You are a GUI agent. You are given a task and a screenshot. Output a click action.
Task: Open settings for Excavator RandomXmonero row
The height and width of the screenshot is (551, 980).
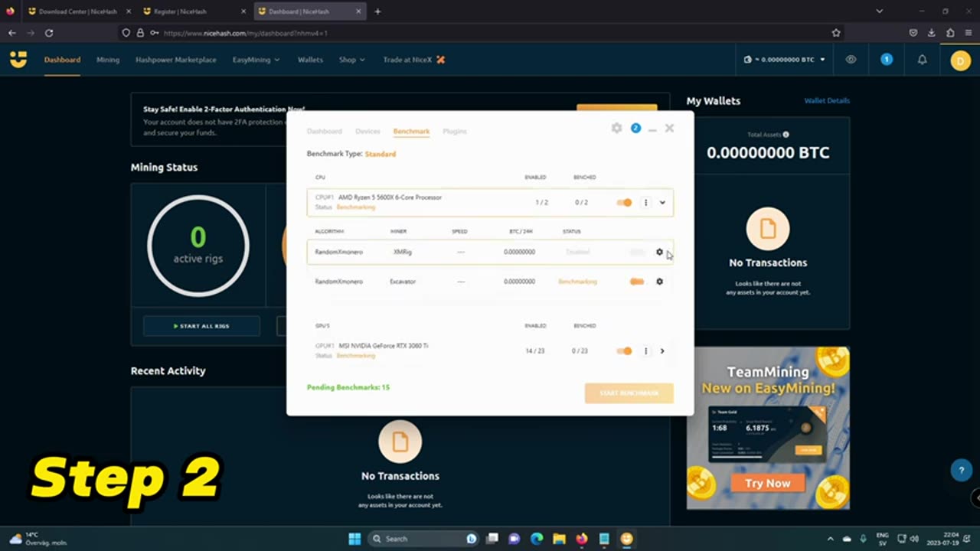coord(659,282)
